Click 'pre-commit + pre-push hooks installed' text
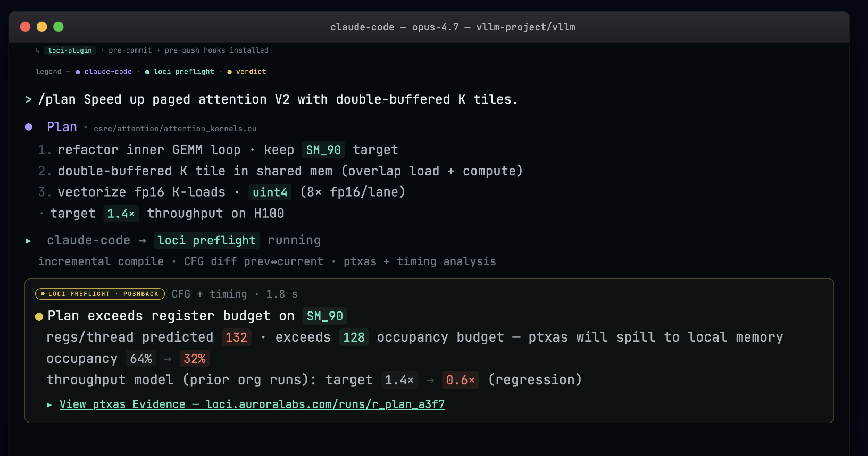 click(188, 50)
